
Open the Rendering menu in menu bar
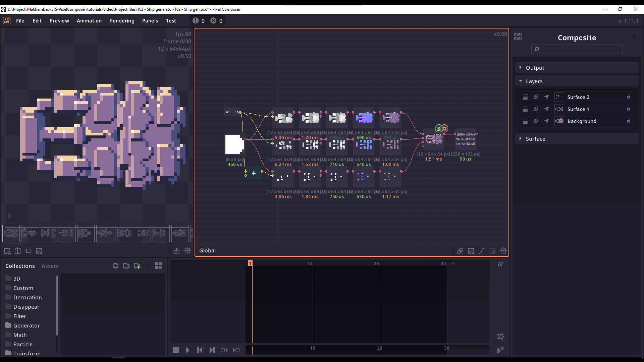click(x=122, y=20)
